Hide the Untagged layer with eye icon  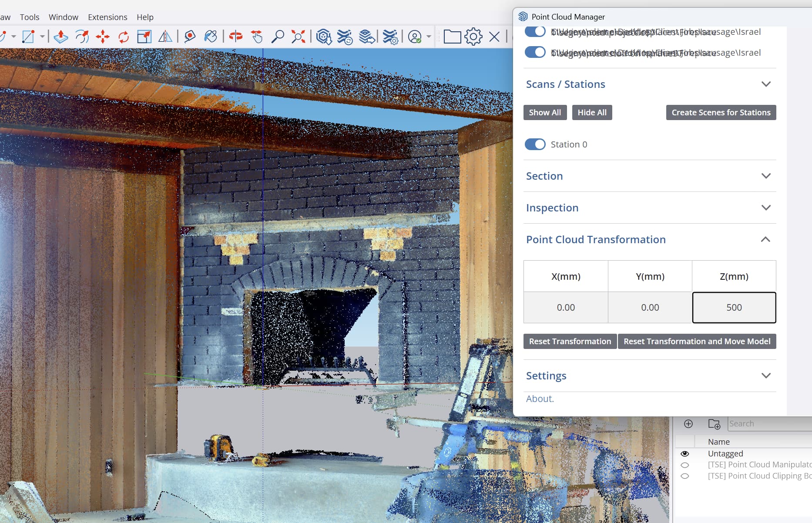[684, 453]
